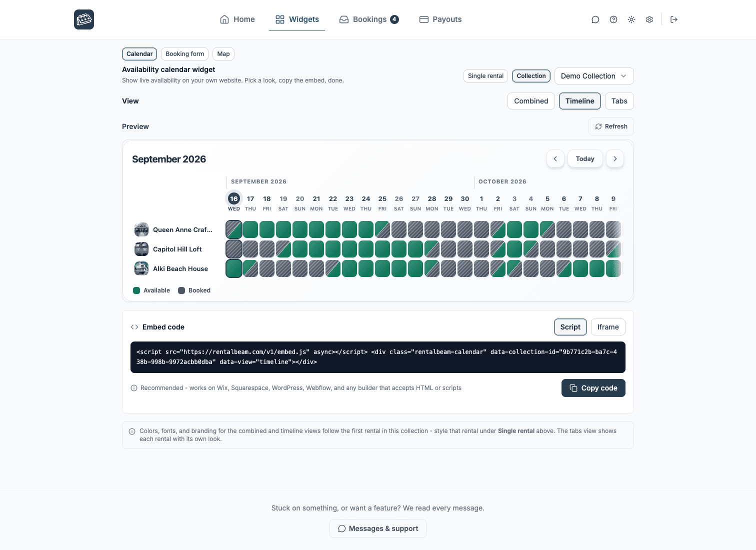The image size is (756, 550).
Task: Select Iframe embed type
Action: tap(608, 327)
